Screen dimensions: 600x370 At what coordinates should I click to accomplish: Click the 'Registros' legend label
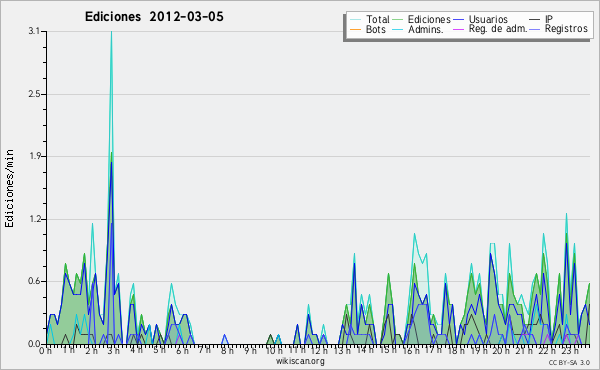click(566, 29)
